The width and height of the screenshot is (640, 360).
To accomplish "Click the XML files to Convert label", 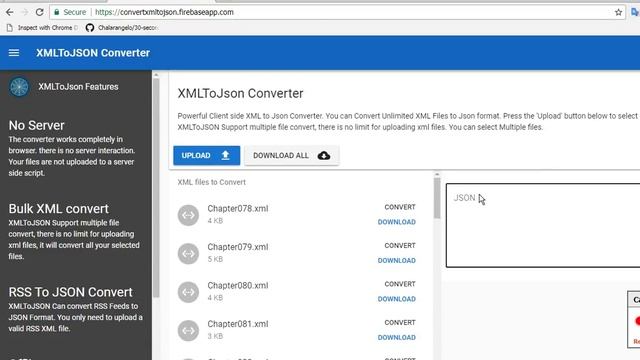I will pos(211,182).
